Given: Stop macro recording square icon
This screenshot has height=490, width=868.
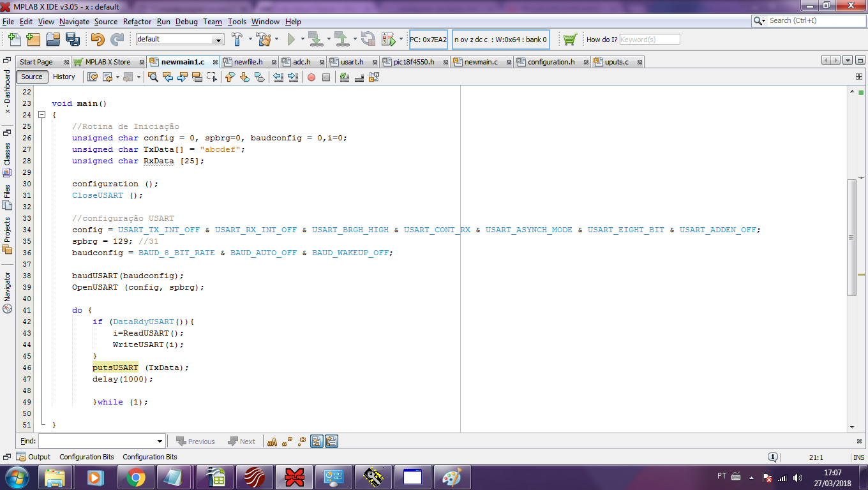Looking at the screenshot, I should (326, 77).
